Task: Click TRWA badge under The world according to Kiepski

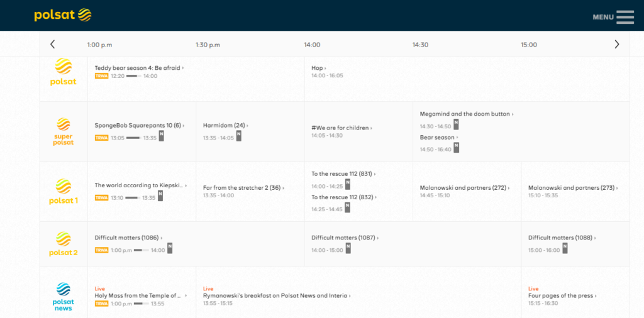Action: click(x=101, y=198)
